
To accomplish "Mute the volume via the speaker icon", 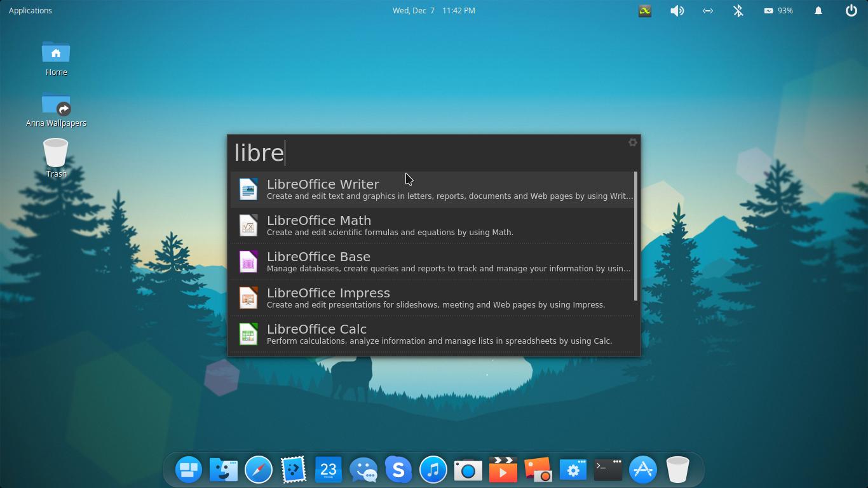I will point(677,10).
